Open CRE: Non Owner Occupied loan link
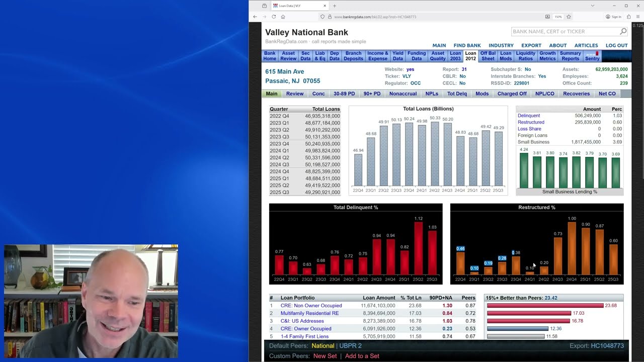 coord(311,306)
